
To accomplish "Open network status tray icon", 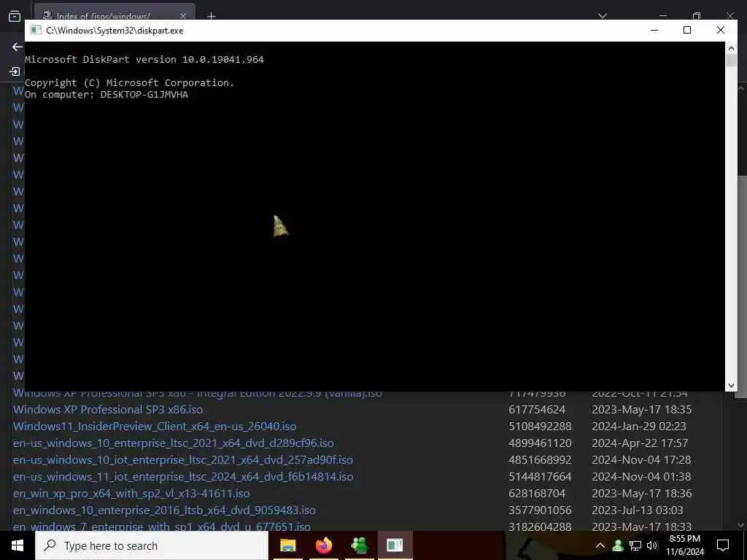I will coord(635,545).
